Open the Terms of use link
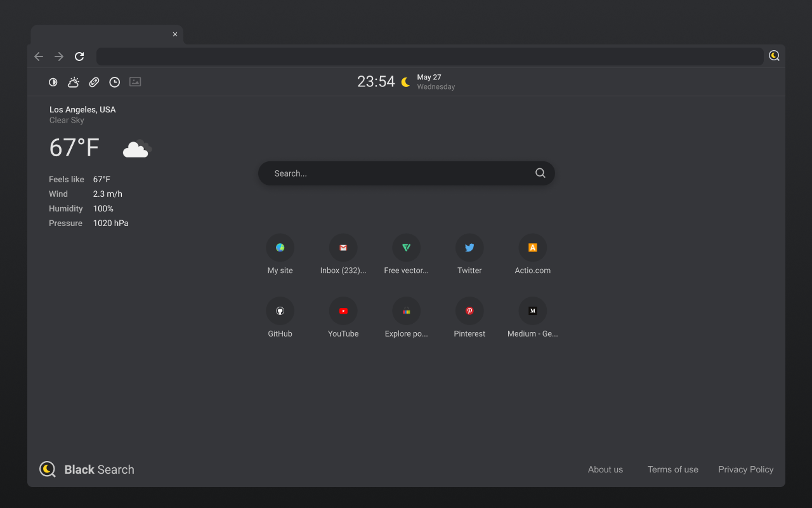The width and height of the screenshot is (812, 508). [672, 470]
